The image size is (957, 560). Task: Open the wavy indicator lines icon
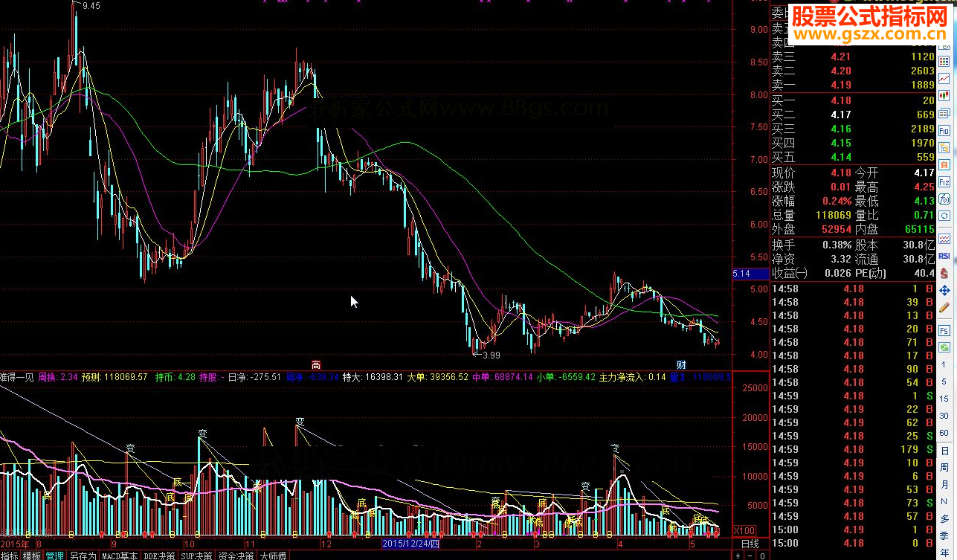point(944,238)
